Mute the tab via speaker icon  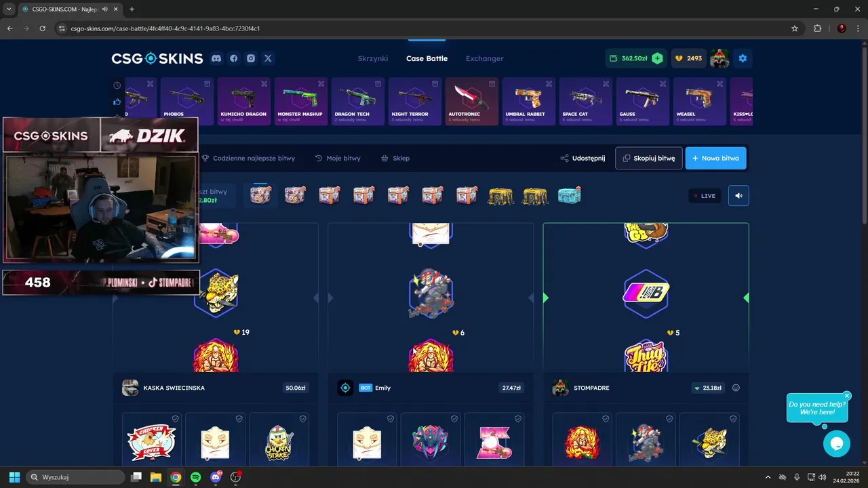(x=104, y=9)
